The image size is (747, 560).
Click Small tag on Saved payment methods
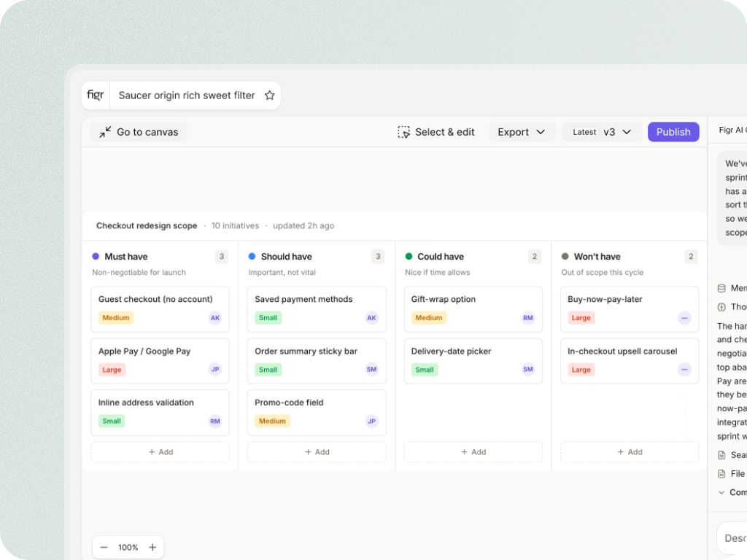[x=268, y=318]
